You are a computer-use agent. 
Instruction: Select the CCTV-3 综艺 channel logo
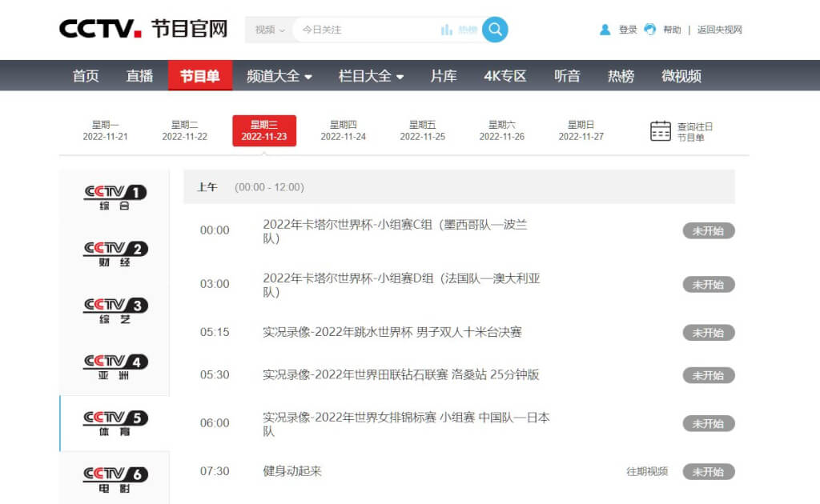pyautogui.click(x=115, y=310)
